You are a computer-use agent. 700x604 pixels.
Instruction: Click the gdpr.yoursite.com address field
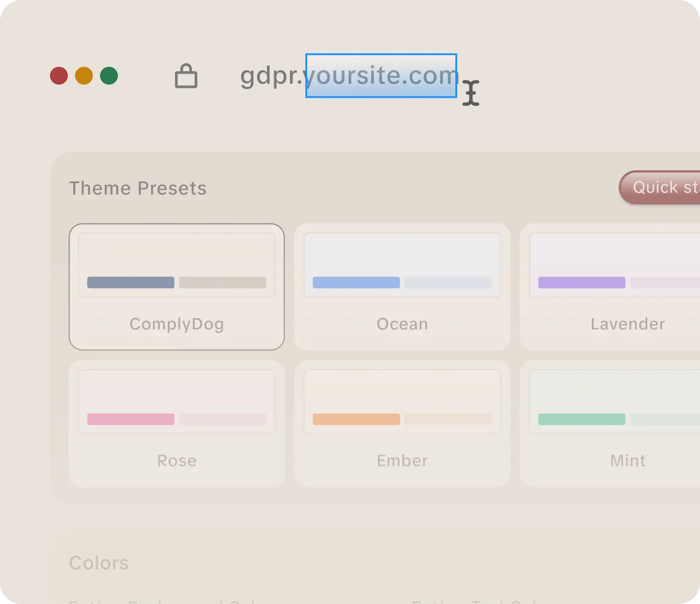click(348, 76)
